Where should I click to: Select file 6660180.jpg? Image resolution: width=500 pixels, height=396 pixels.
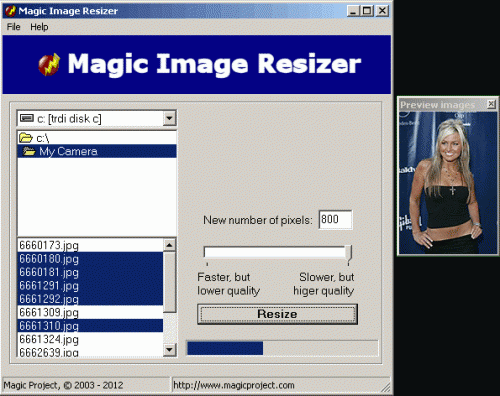90,259
